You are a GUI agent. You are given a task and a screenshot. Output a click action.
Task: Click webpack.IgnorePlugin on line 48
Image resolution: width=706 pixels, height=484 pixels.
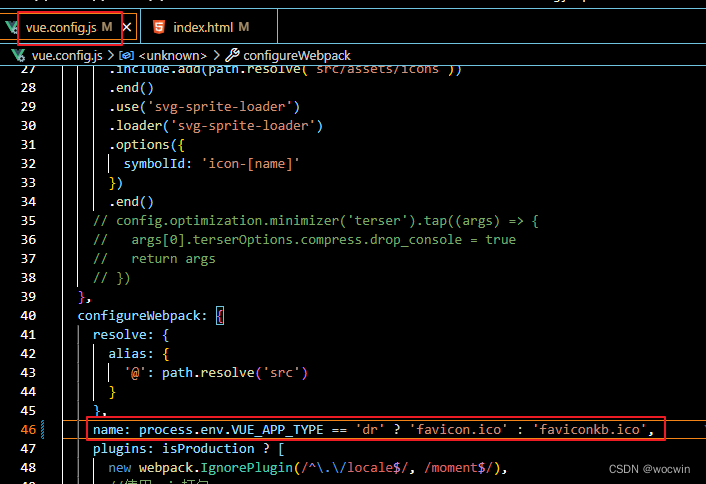215,468
